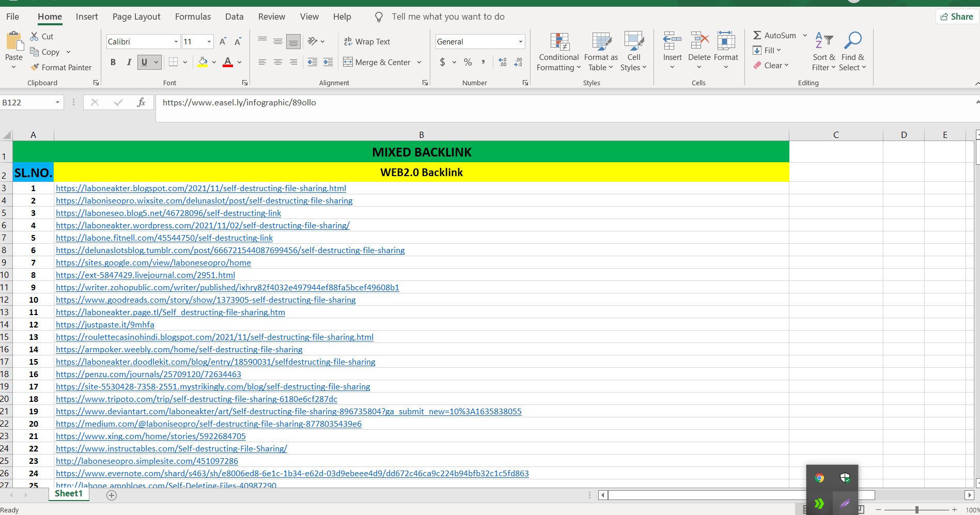The height and width of the screenshot is (515, 980).
Task: Click Chrome icon in system tray popup
Action: (x=819, y=478)
